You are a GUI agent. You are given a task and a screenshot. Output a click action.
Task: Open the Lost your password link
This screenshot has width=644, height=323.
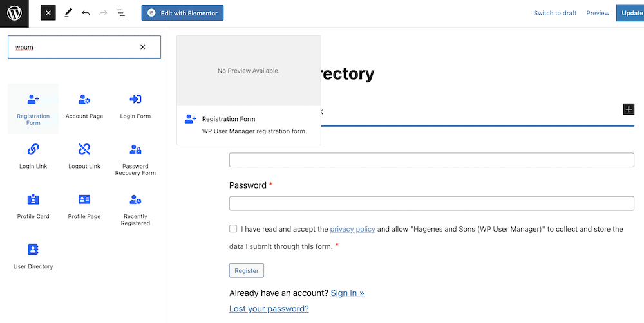tap(269, 309)
